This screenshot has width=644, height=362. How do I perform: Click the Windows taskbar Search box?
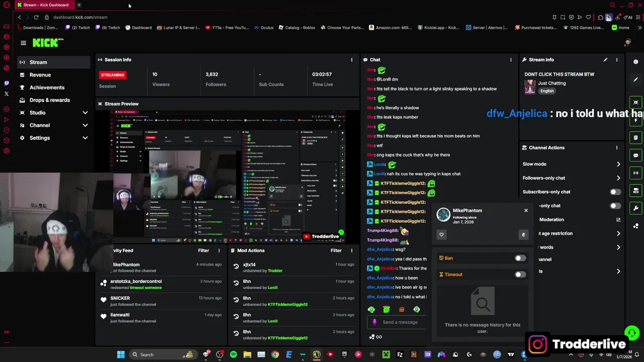click(163, 354)
